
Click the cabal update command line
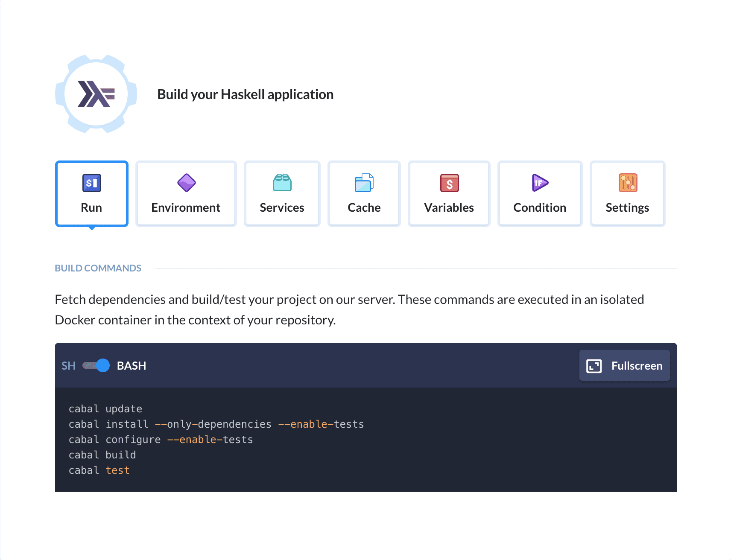point(105,408)
